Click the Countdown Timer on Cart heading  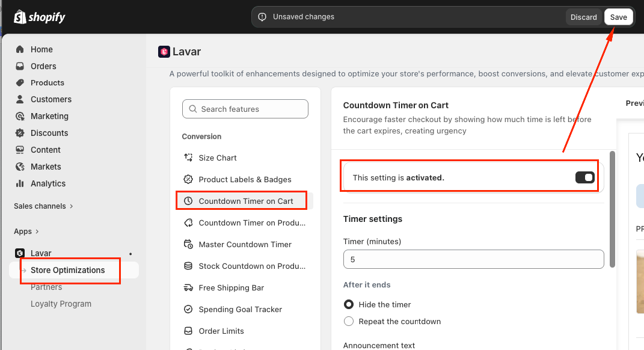click(x=396, y=105)
